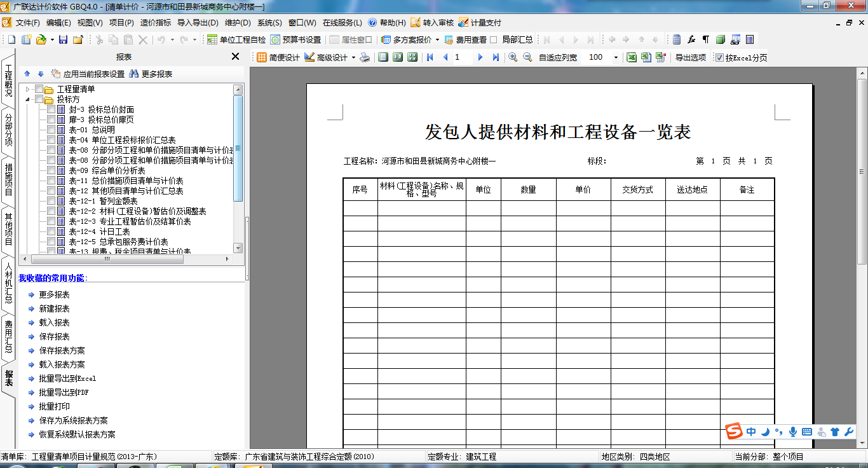Click the second Excel export icon
The width and height of the screenshot is (868, 468).
646,57
